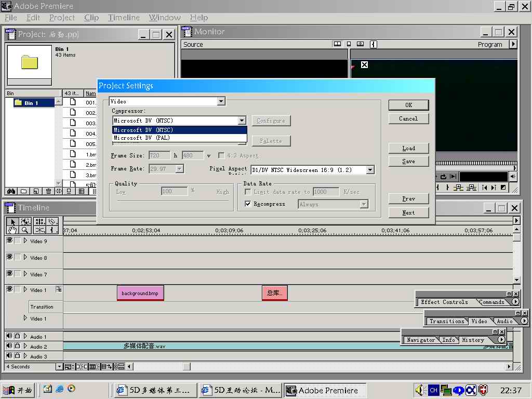Open the Frame Rate dropdown
The width and height of the screenshot is (532, 399).
click(179, 168)
